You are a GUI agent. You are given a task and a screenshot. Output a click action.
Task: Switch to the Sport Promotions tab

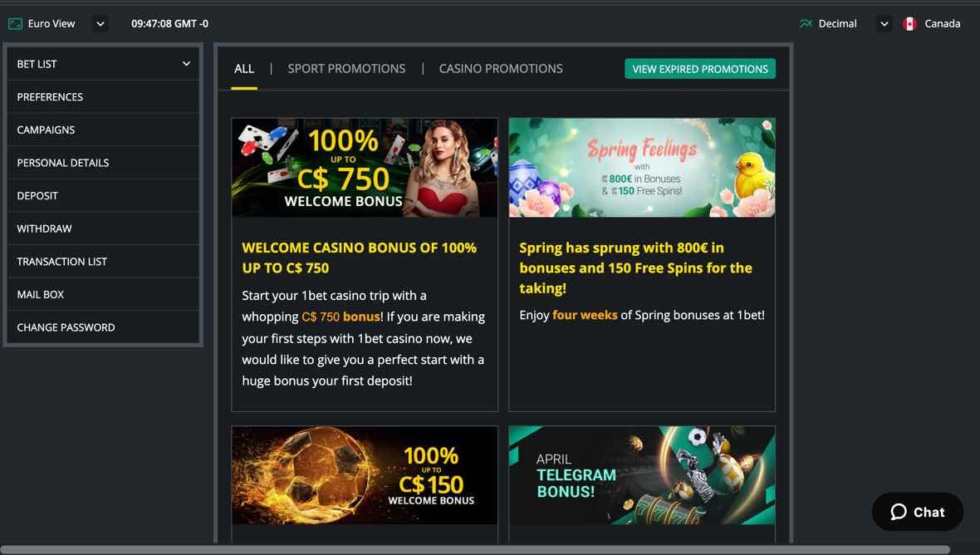tap(346, 69)
